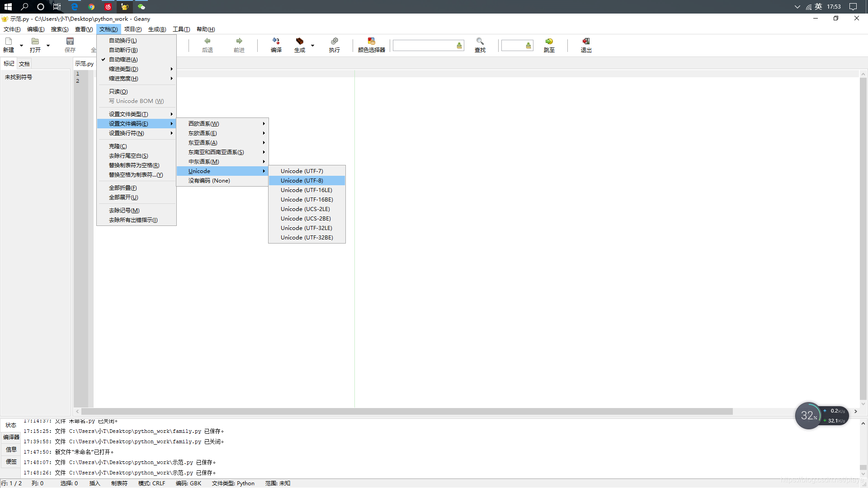
Task: Click the 保存 (Save) toolbar icon
Action: pyautogui.click(x=70, y=41)
